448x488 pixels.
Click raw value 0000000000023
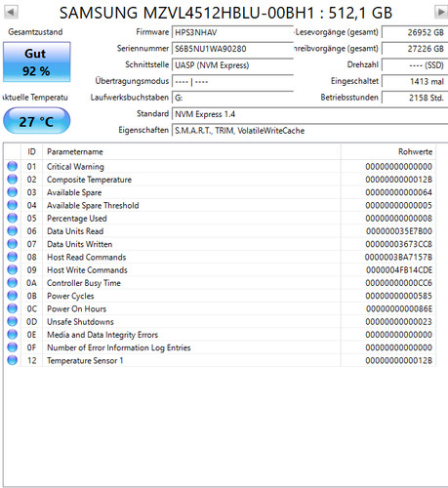(399, 322)
